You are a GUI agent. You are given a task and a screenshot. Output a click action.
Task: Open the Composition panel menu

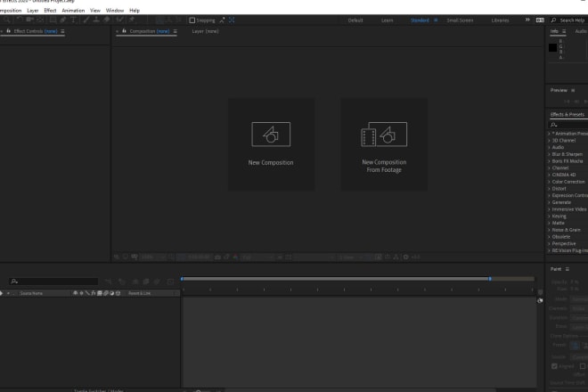point(176,31)
